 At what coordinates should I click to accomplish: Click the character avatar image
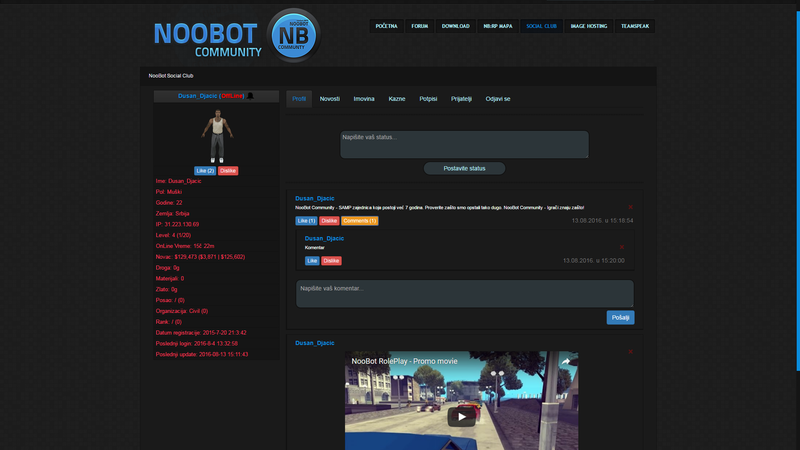click(x=216, y=136)
